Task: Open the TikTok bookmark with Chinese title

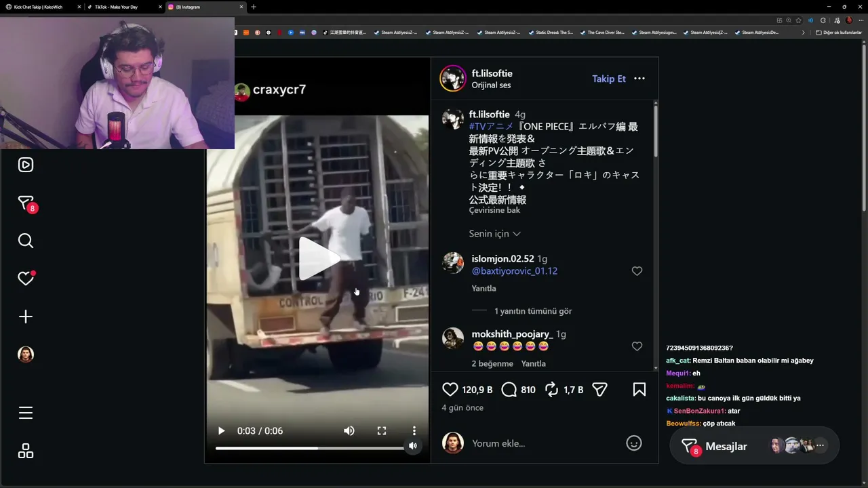Action: click(344, 33)
